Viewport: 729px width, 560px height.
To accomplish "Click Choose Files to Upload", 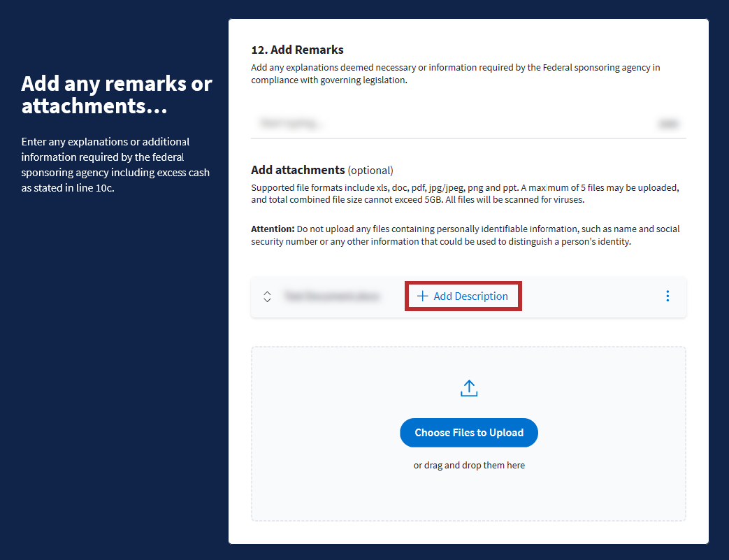I will point(469,433).
